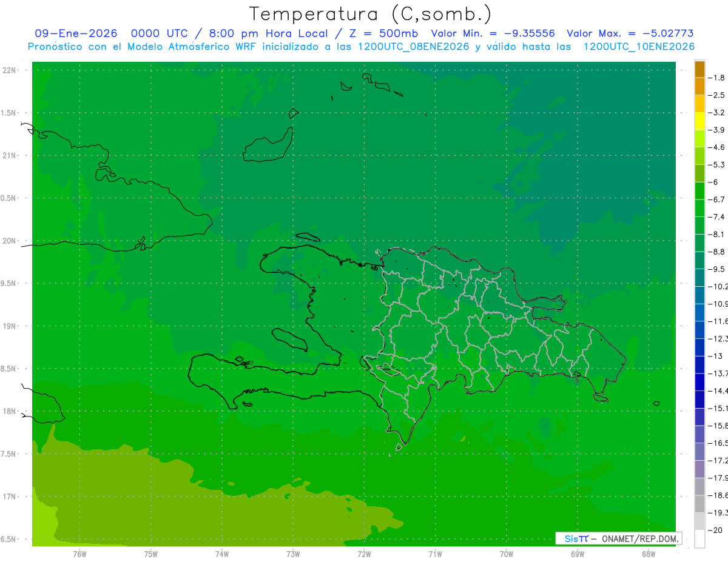Click the '75W' longitude axis label
Viewport: 728px width, 562px height.
click(x=151, y=554)
